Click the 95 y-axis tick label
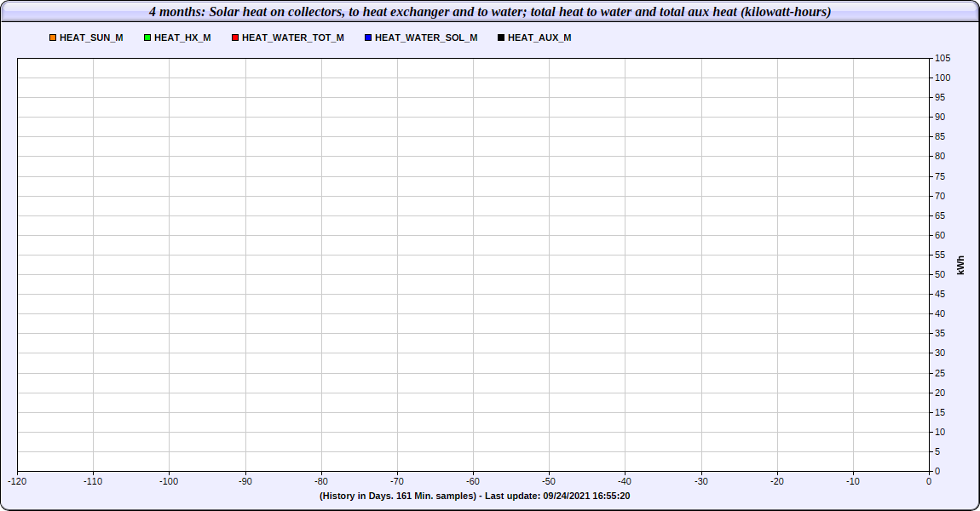Viewport: 980px width, 511px height. [940, 97]
